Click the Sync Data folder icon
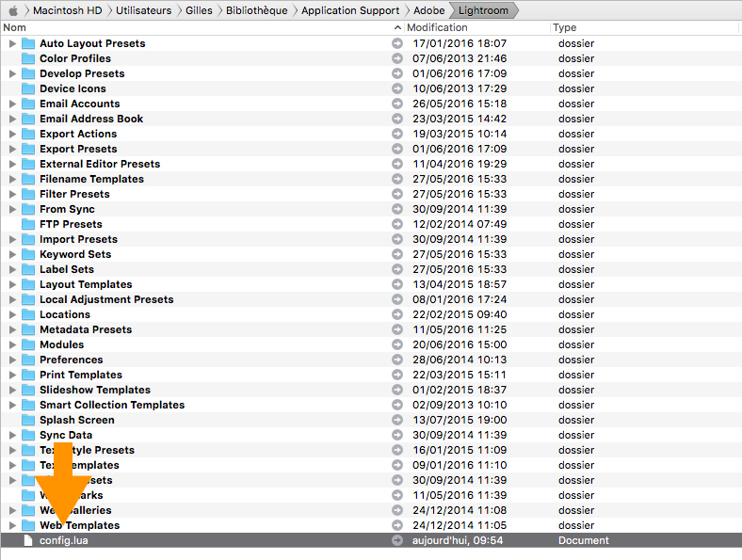 pos(28,435)
